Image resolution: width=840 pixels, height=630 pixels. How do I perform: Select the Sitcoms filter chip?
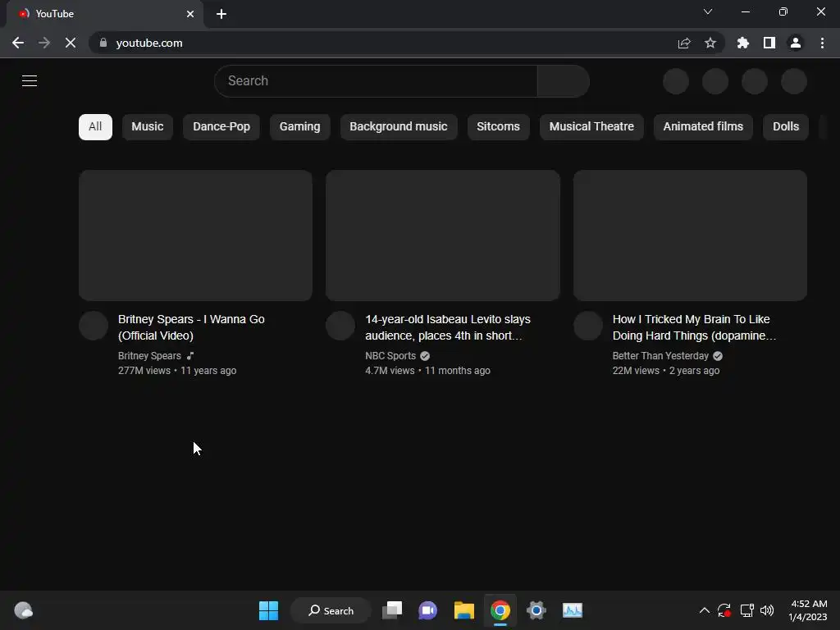(498, 127)
